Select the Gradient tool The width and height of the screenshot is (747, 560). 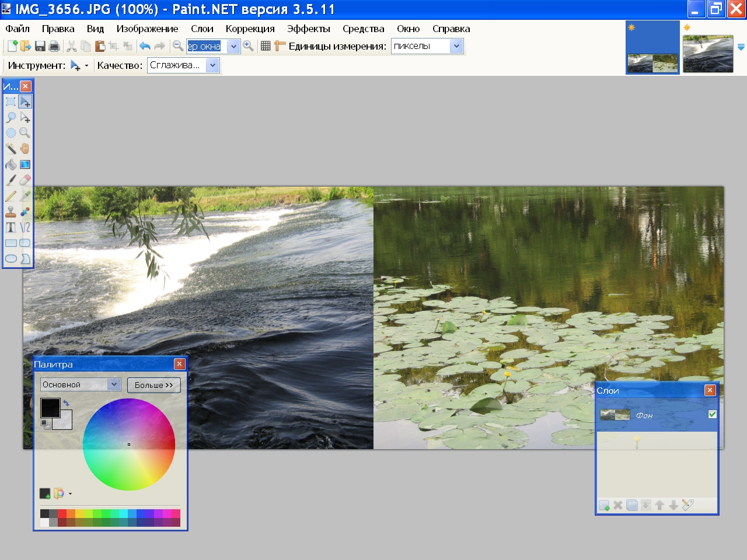25,164
